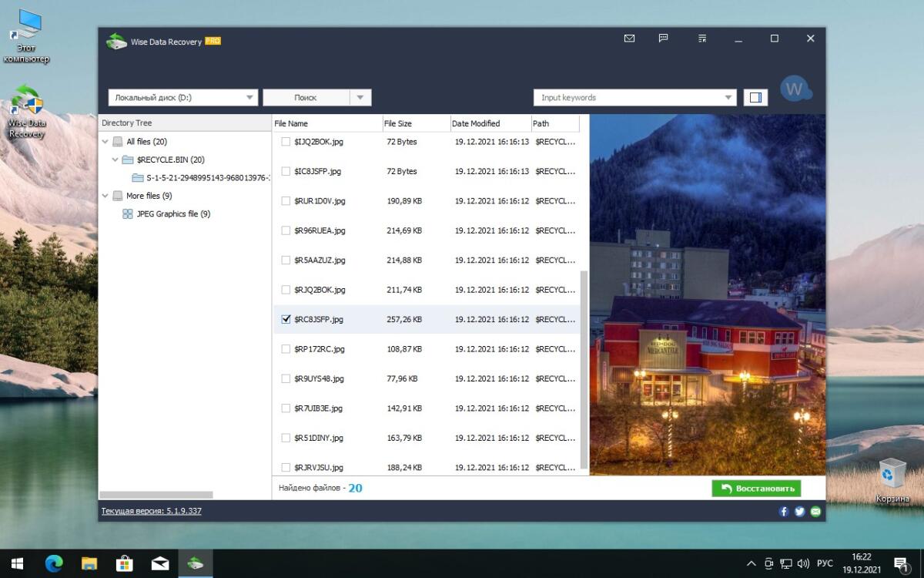Open the chat feedback icon in the titlebar
The width and height of the screenshot is (924, 578).
point(664,38)
